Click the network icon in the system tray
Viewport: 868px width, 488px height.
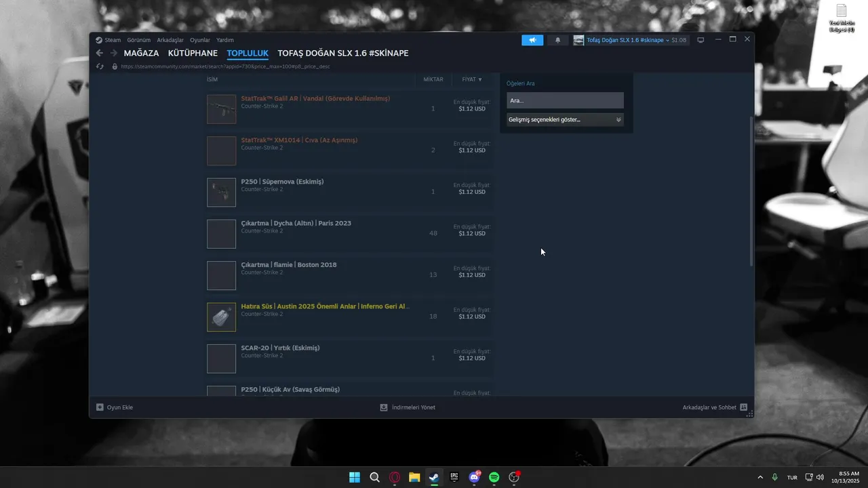tap(809, 477)
